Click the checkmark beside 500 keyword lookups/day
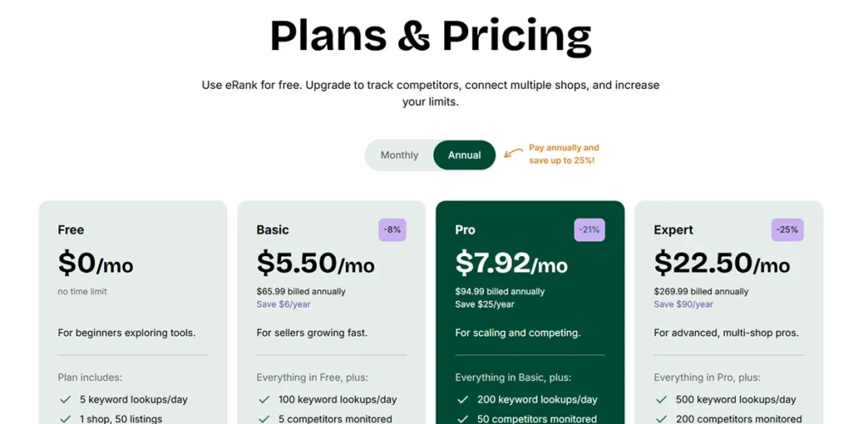The width and height of the screenshot is (868, 424). [661, 399]
